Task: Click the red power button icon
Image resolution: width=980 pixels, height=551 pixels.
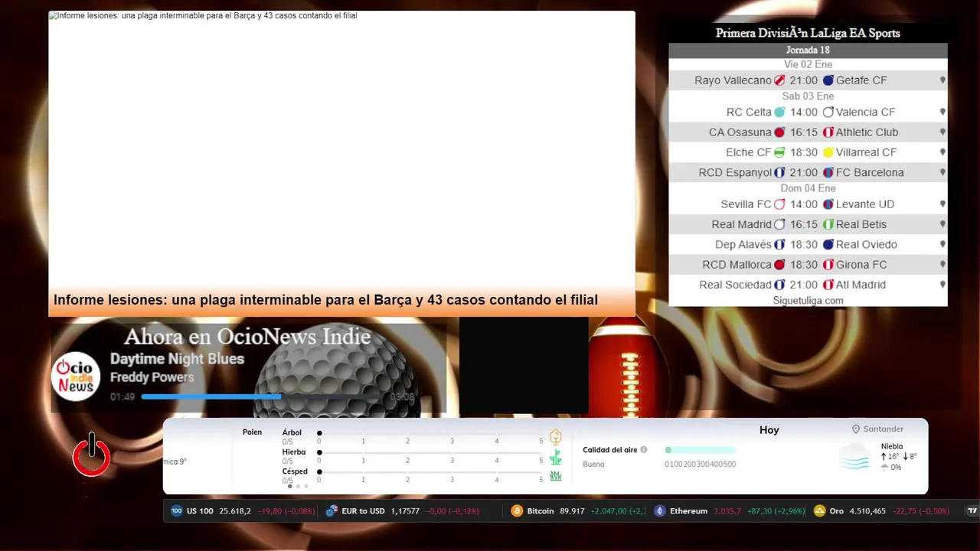Action: (x=91, y=455)
